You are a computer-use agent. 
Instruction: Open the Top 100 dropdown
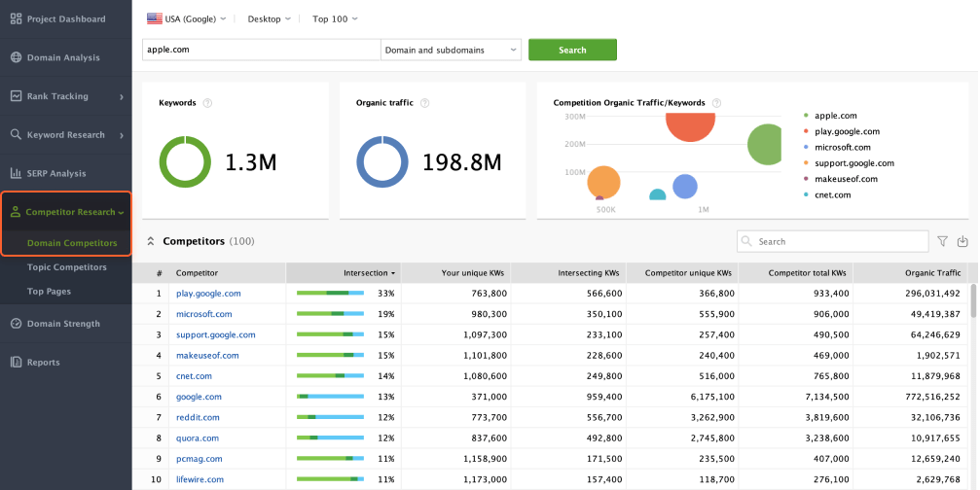point(335,18)
